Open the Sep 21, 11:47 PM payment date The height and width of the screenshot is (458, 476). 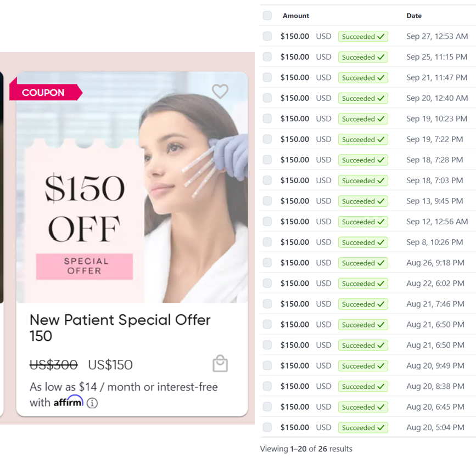click(436, 78)
